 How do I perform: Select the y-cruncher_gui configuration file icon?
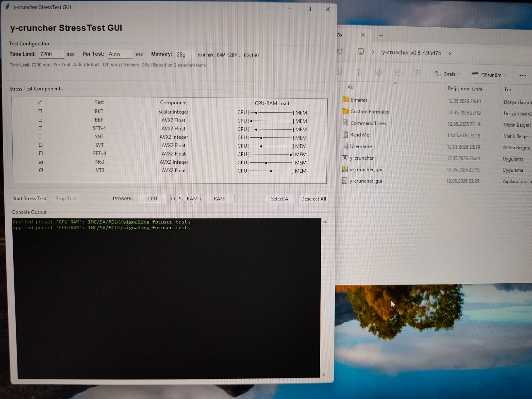pyautogui.click(x=344, y=181)
